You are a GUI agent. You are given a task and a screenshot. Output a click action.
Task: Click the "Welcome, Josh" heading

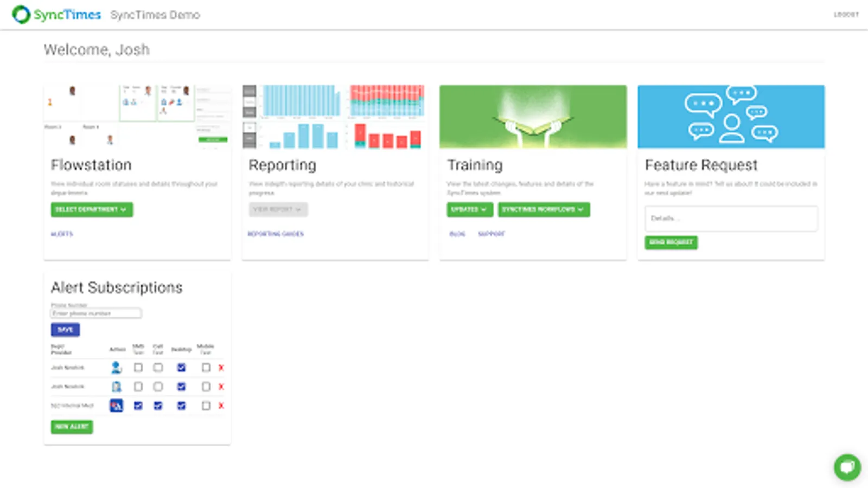coord(97,50)
